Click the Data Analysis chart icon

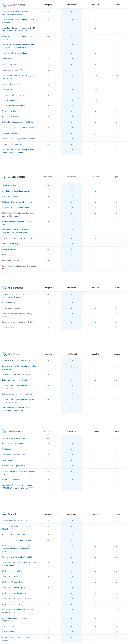coord(4,431)
